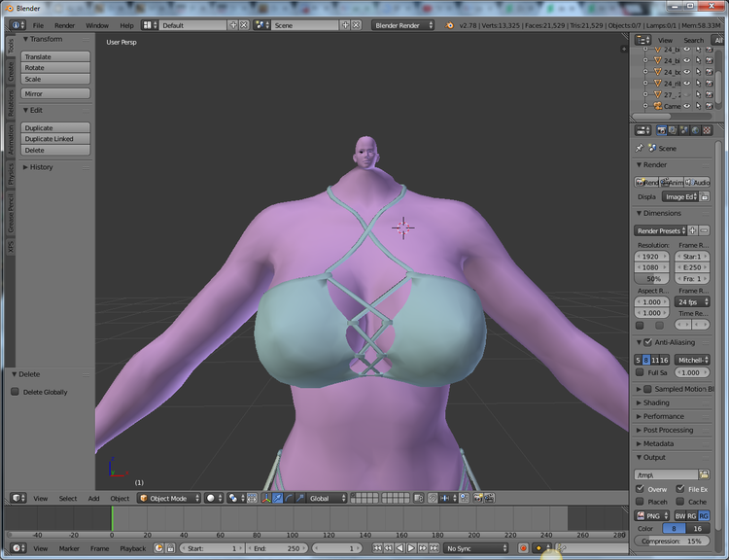Image resolution: width=729 pixels, height=560 pixels.
Task: Open the info editor type icon
Action: tap(17, 25)
